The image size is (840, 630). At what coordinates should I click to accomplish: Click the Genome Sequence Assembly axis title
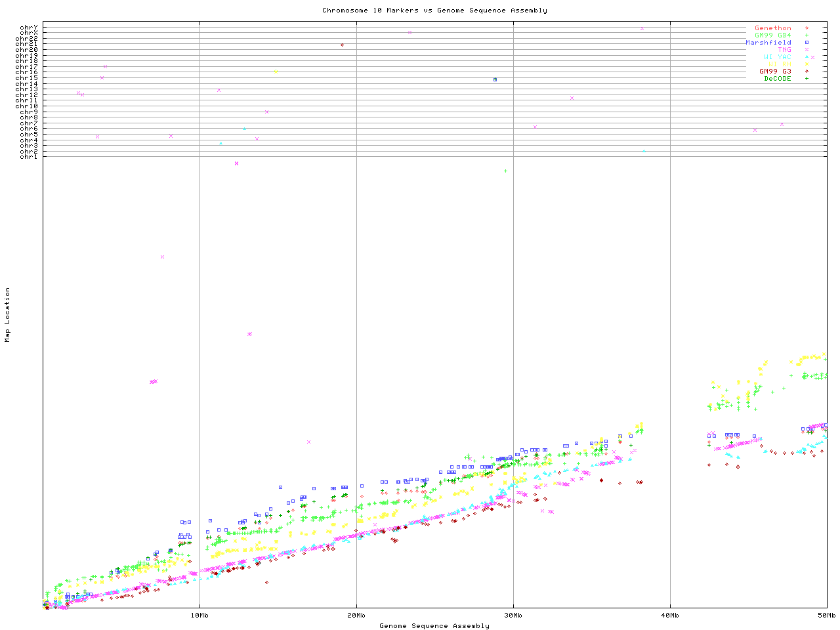pyautogui.click(x=434, y=626)
